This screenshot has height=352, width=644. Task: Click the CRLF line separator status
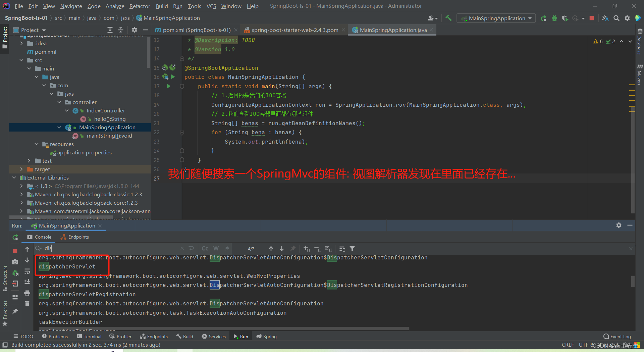coord(568,345)
